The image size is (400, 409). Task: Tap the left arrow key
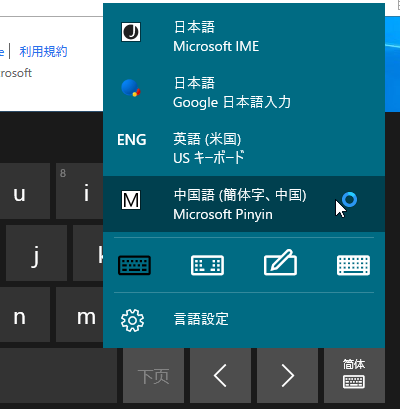pyautogui.click(x=220, y=375)
